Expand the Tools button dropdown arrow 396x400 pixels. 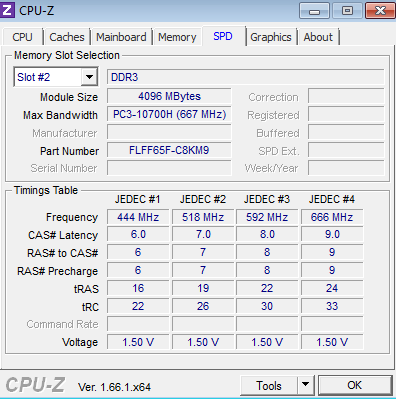[305, 385]
